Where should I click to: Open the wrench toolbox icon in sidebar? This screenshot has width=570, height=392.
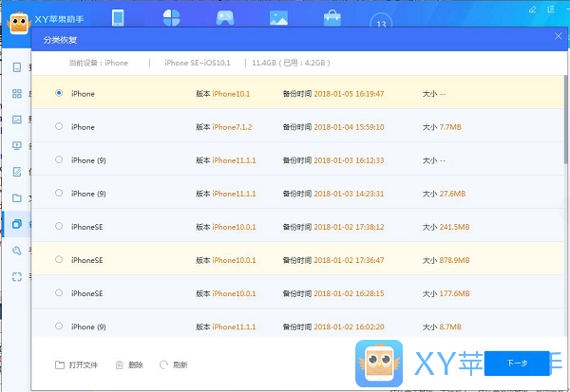(17, 251)
